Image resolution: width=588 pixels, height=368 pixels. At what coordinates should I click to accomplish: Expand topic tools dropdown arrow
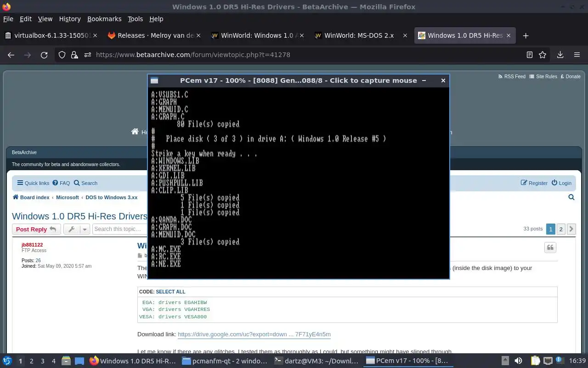tap(85, 229)
